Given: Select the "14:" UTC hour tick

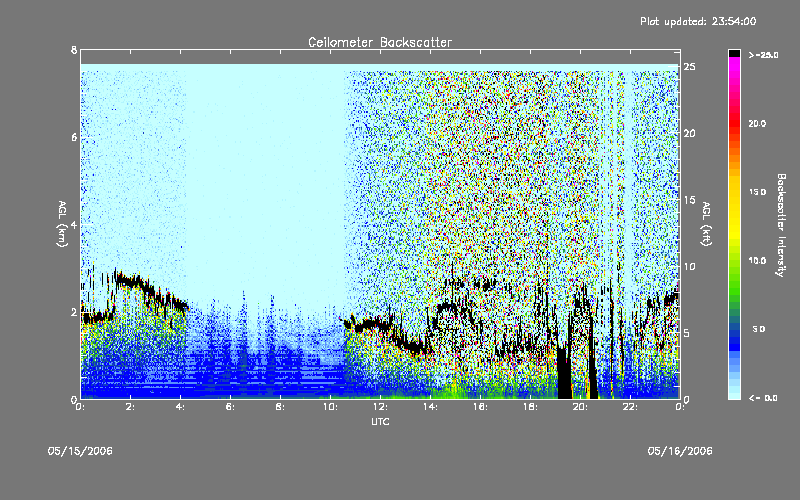Looking at the screenshot, I should point(431,407).
